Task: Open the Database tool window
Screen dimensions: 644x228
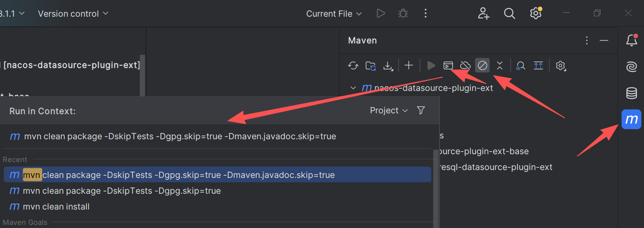Action: coord(632,94)
